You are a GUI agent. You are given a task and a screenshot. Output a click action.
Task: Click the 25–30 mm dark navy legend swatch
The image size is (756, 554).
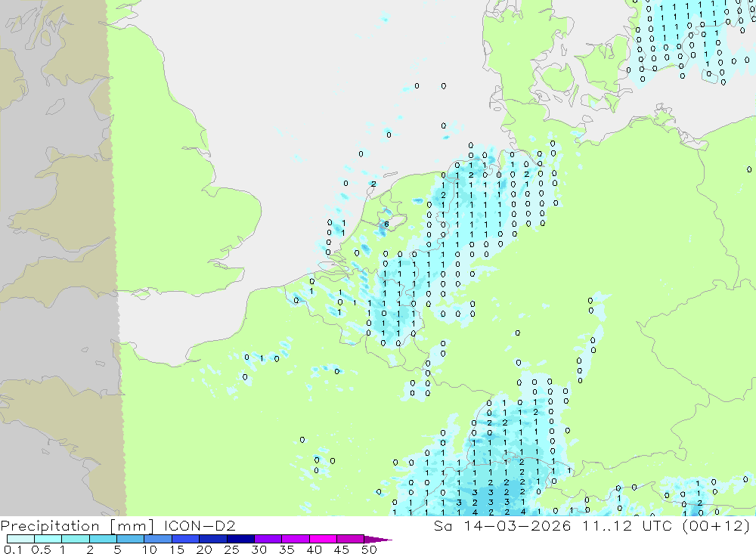coord(240,539)
